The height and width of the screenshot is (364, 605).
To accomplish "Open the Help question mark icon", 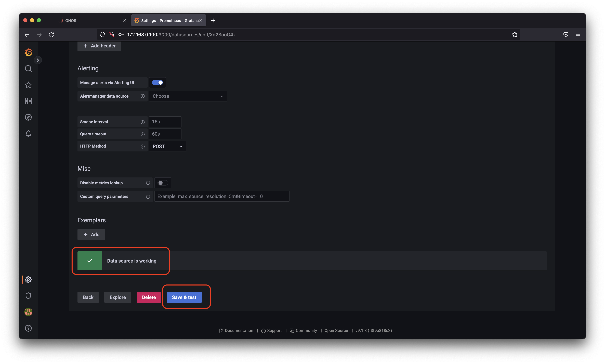I will (29, 328).
